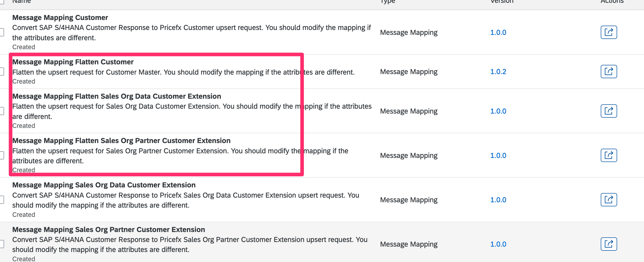
Task: Click action icon for Message Mapping Sales Org Data Customer Extension
Action: pos(608,200)
